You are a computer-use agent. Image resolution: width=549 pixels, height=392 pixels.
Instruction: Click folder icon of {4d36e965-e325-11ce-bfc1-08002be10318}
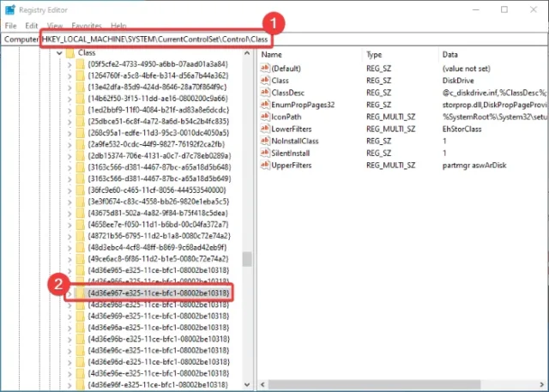coord(81,270)
